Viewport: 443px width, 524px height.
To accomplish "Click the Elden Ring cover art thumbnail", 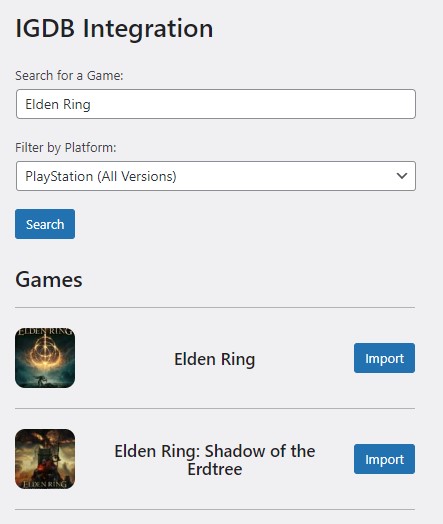I will click(x=45, y=358).
